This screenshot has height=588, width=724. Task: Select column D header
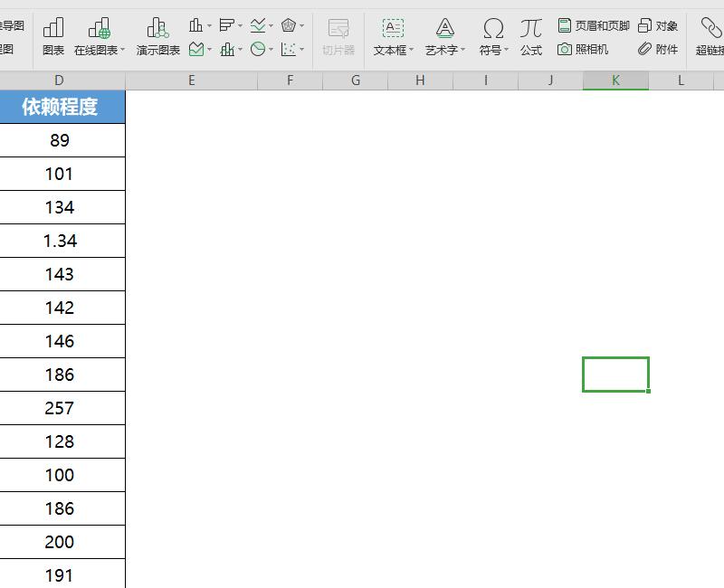coord(59,81)
